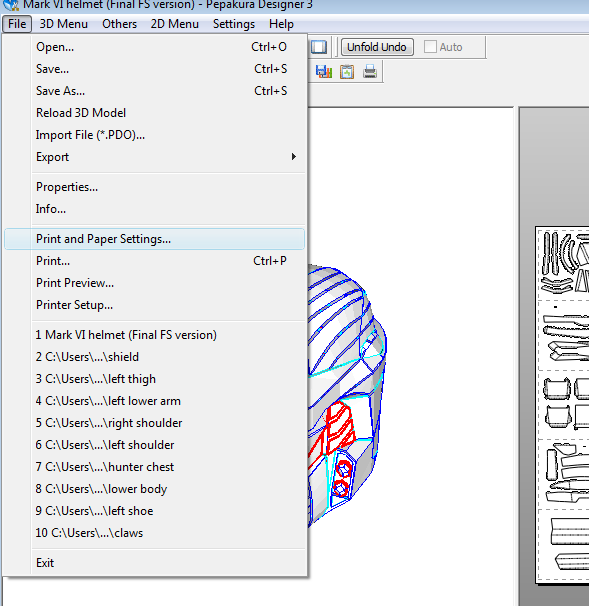Click the Unfold Undo button

[x=377, y=47]
